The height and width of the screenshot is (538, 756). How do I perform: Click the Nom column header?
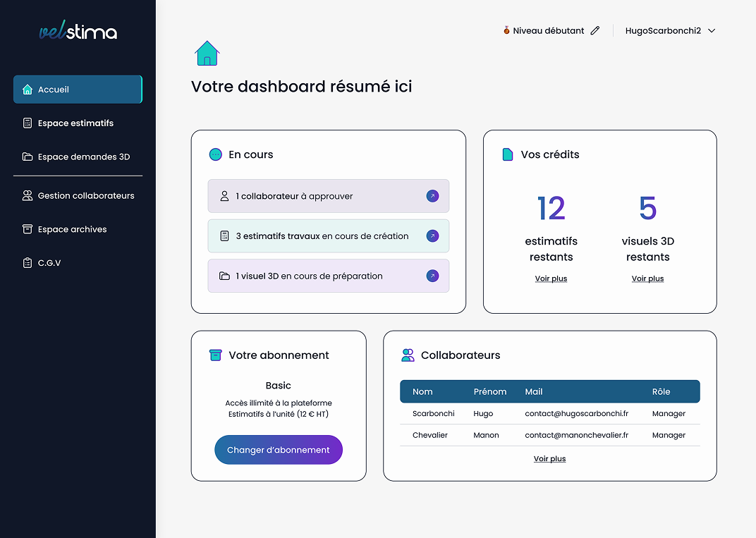tap(422, 391)
